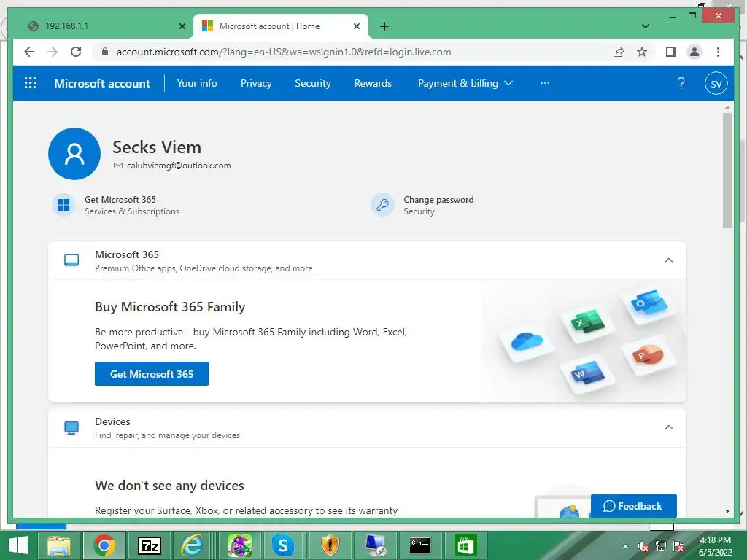Click the side panel icon in Chrome
The image size is (747, 560).
pos(670,52)
